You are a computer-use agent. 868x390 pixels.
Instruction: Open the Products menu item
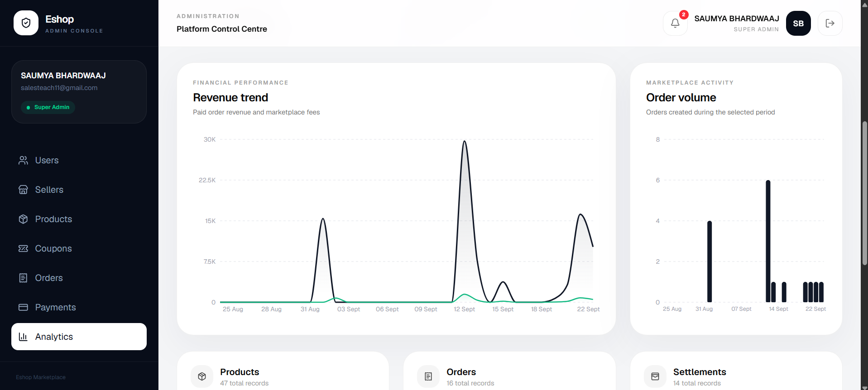(79, 219)
